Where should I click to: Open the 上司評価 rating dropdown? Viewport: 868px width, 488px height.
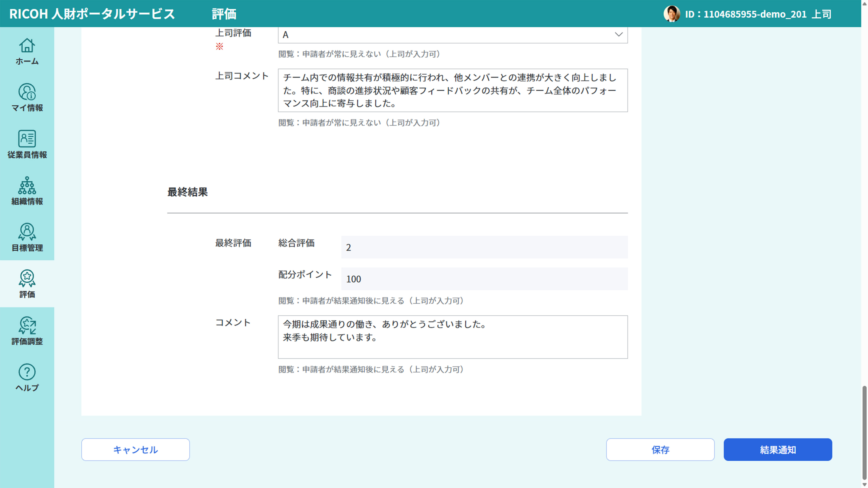click(619, 35)
